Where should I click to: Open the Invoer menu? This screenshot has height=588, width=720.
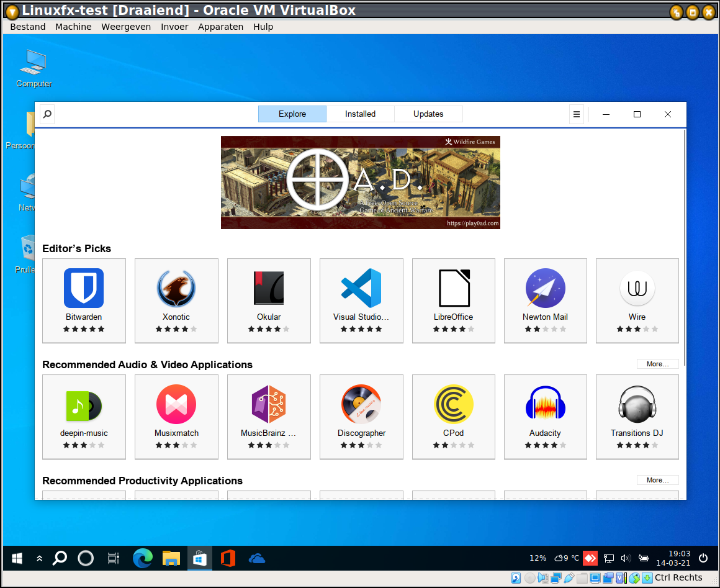(x=174, y=27)
